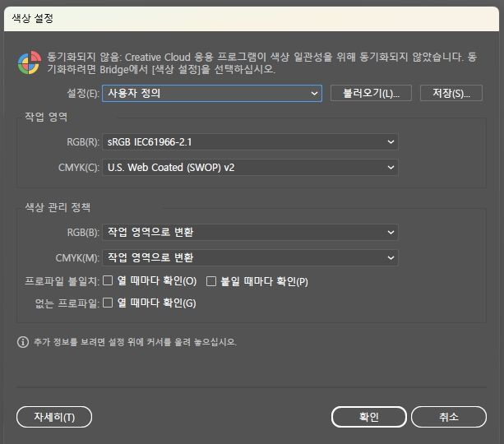Click the 색상 관리 정책 section heading

[58, 206]
